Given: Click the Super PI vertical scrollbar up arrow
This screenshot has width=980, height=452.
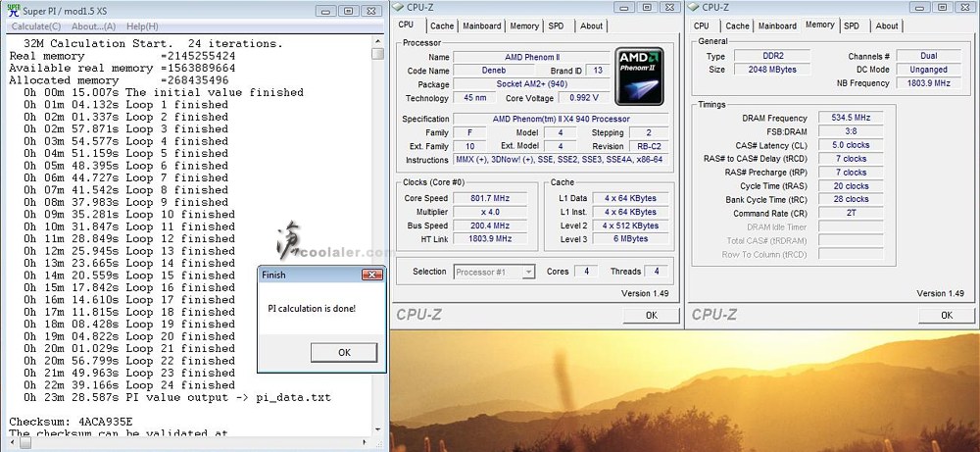Looking at the screenshot, I should coord(377,41).
